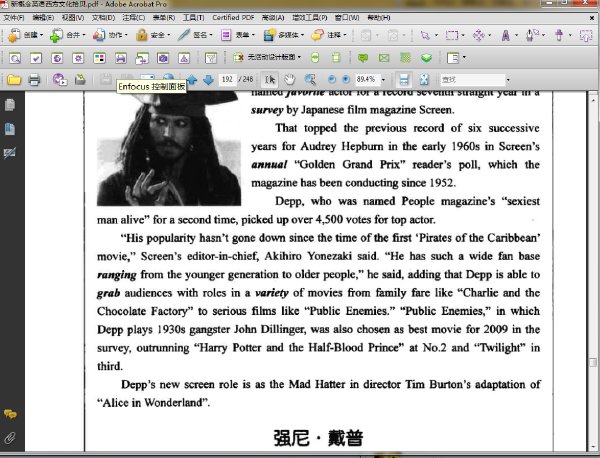The image size is (600, 458).
Task: Go to previous page with the up arrow
Action: (x=192, y=80)
